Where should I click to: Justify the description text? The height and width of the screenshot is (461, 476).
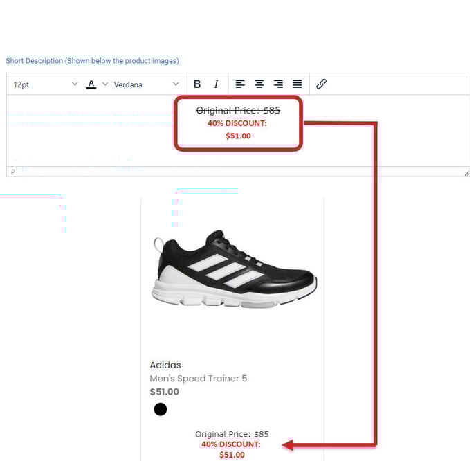[297, 84]
